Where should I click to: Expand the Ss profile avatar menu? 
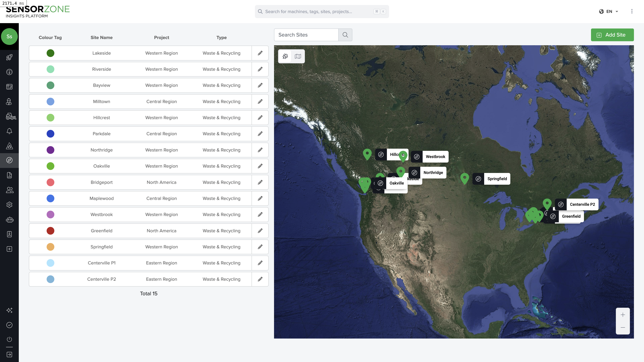9,37
